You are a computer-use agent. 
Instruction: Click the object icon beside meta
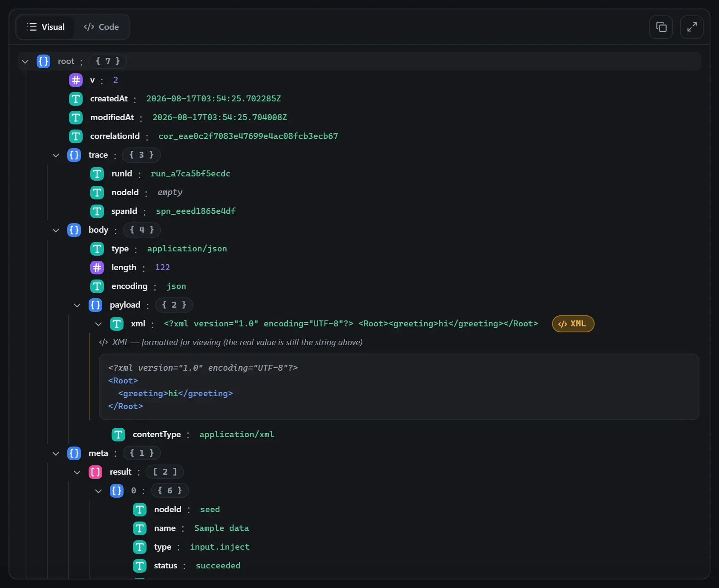[x=74, y=453]
